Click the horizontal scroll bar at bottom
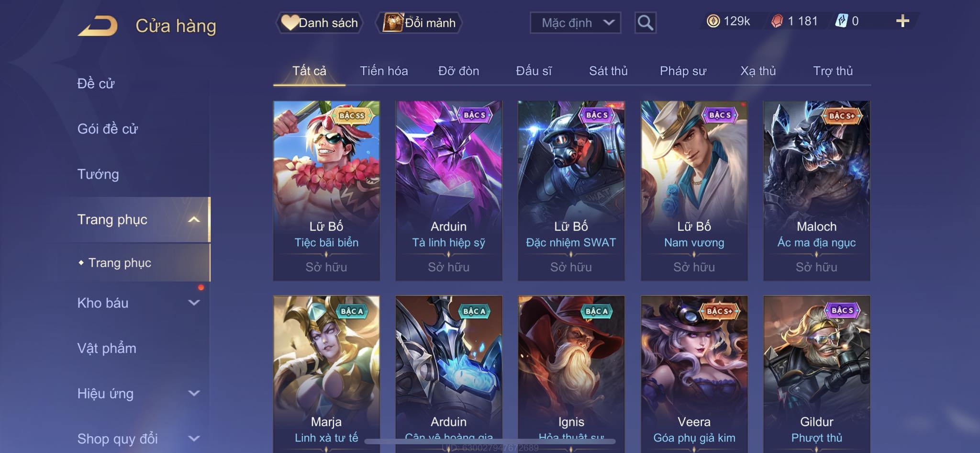Image resolution: width=980 pixels, height=453 pixels. [x=490, y=441]
